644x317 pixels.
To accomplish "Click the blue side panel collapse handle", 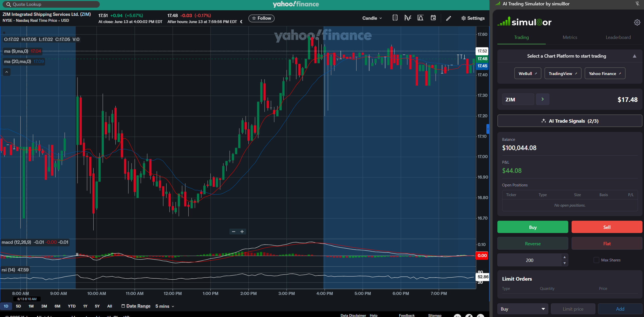I will 488,129.
